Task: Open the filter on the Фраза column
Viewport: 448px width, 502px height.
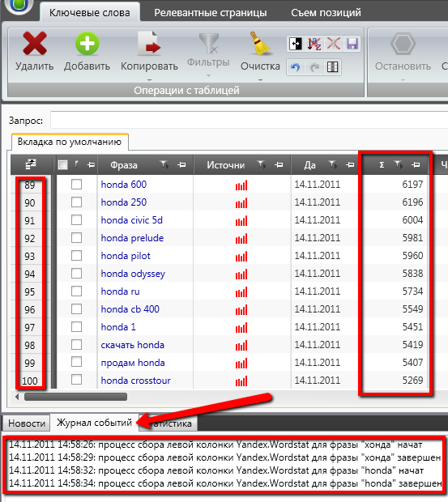Action: 164,164
